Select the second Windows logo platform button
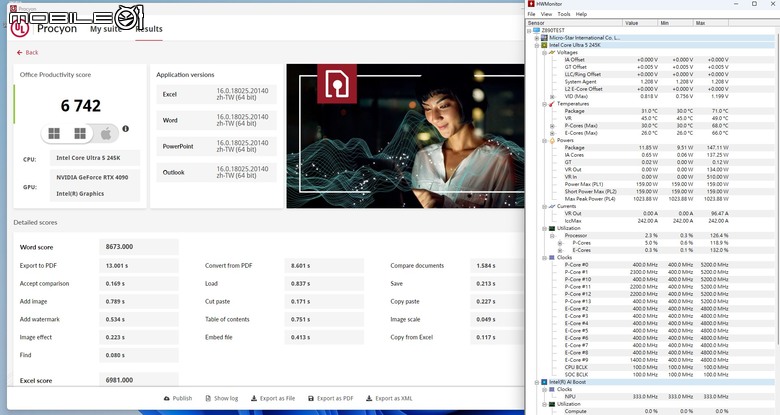The image size is (780, 415). click(x=80, y=133)
